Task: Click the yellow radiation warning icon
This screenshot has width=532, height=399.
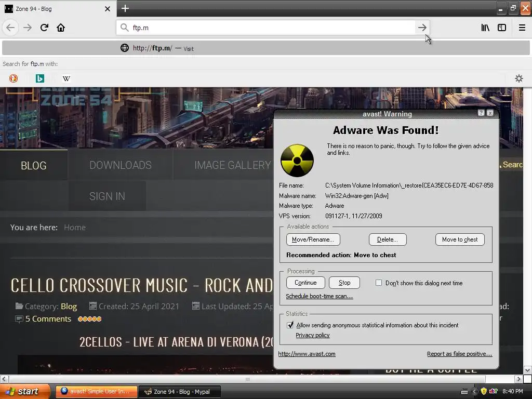Action: coord(297,161)
